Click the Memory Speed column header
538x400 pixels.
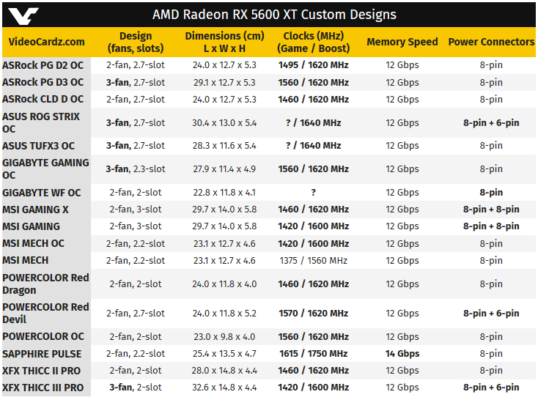402,42
